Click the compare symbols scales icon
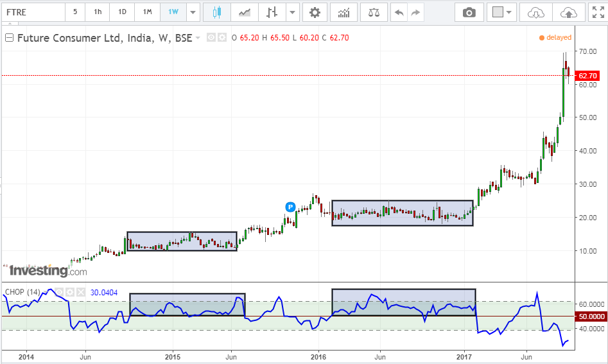Viewport: 608px width, 364px height. tap(374, 12)
